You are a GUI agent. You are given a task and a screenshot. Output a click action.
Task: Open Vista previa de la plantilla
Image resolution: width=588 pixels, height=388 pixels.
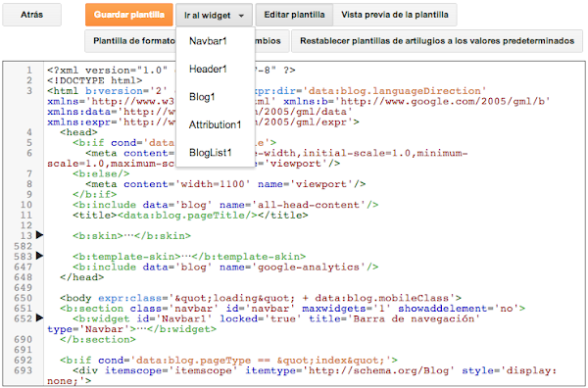(x=395, y=15)
